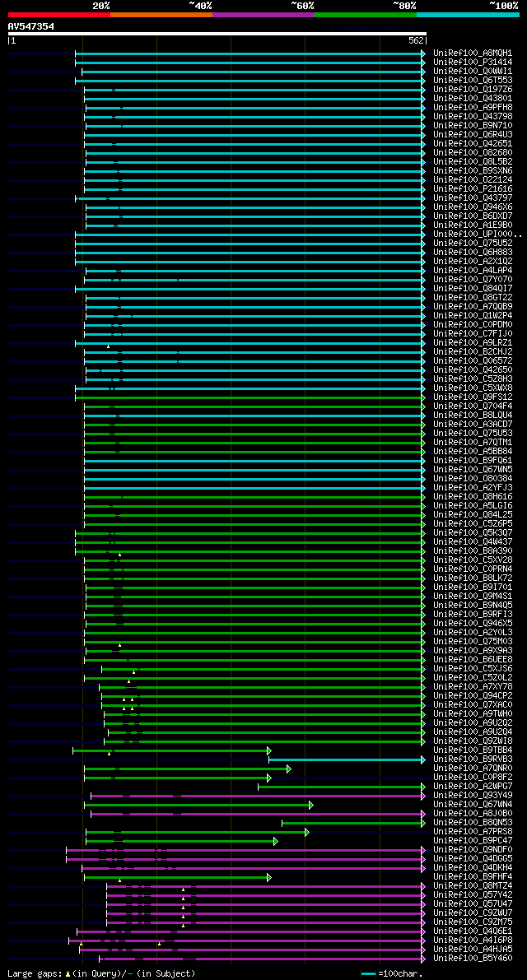
Task: Open the UniRef100_Q57U47 hit
Action: coord(473,904)
